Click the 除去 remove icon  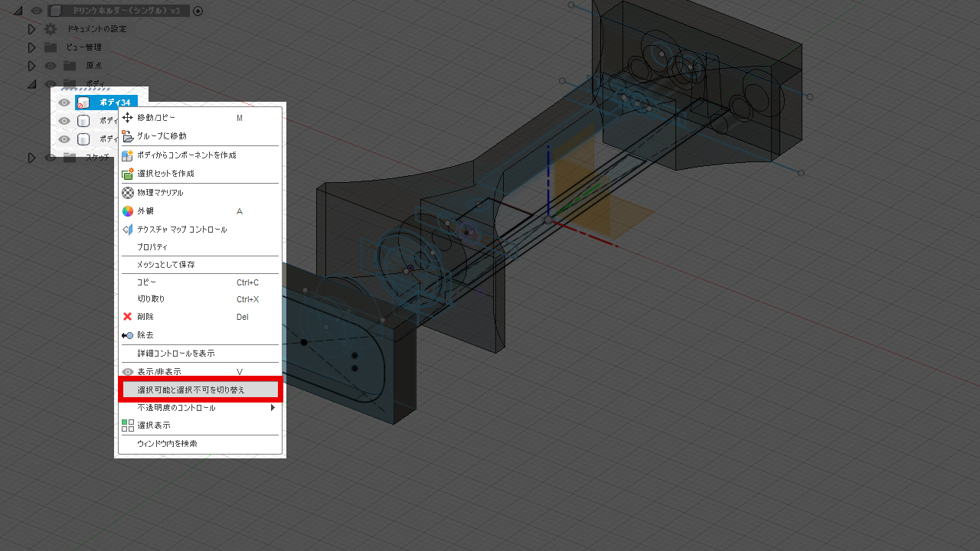coord(128,335)
